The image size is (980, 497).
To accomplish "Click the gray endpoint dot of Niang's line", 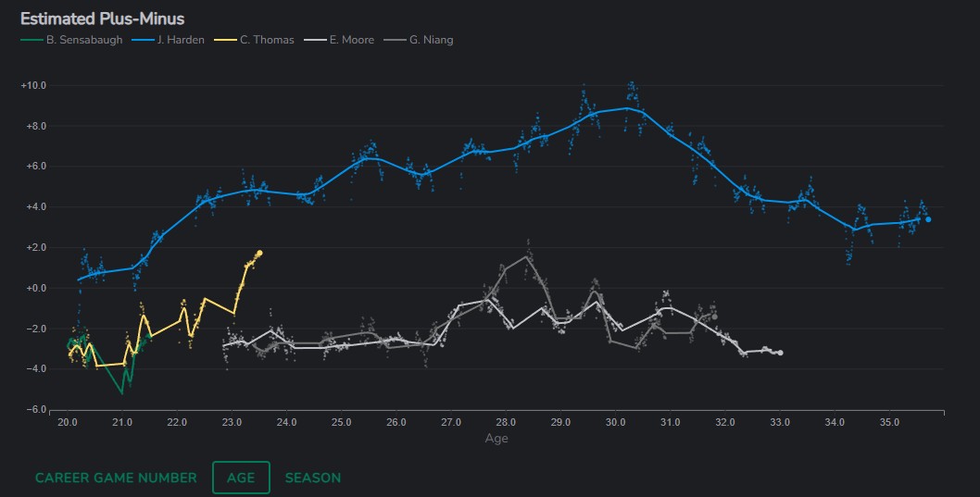I will tap(714, 317).
